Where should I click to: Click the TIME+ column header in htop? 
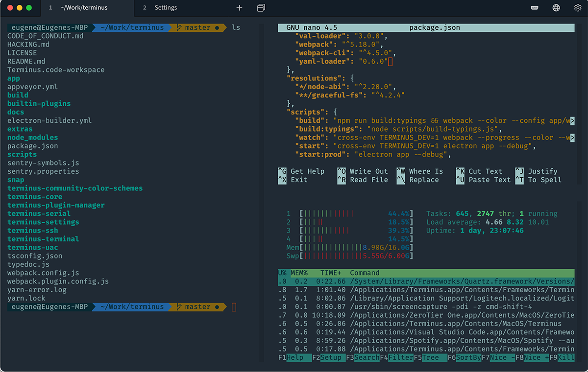(331, 273)
